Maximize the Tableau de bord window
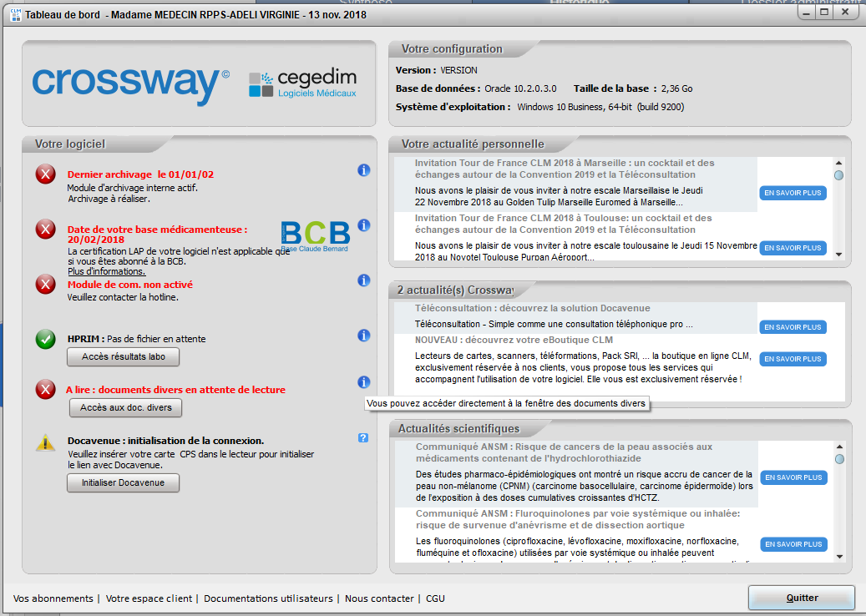Screen dimensions: 866x616 (824, 13)
